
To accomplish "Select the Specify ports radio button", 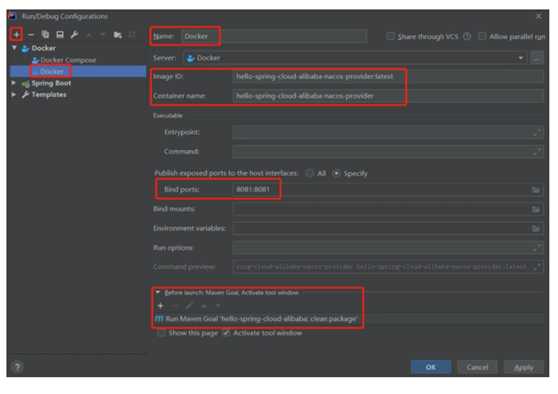I will tap(336, 173).
